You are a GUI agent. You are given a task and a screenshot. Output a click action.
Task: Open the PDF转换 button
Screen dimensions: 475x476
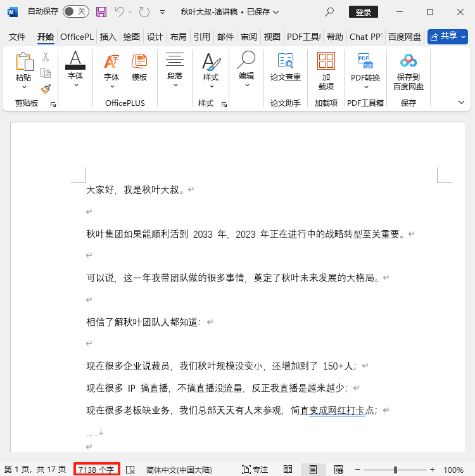click(365, 71)
